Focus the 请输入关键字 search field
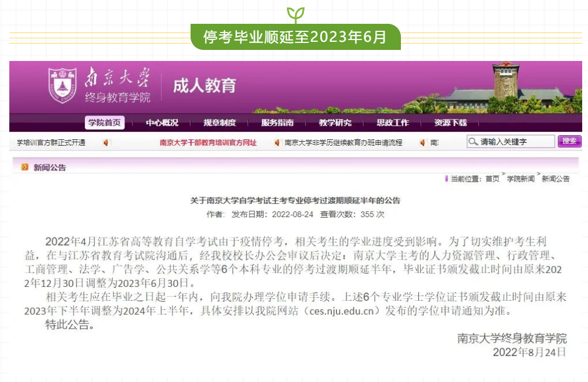Viewport: 588px width, 382px height. click(511, 142)
